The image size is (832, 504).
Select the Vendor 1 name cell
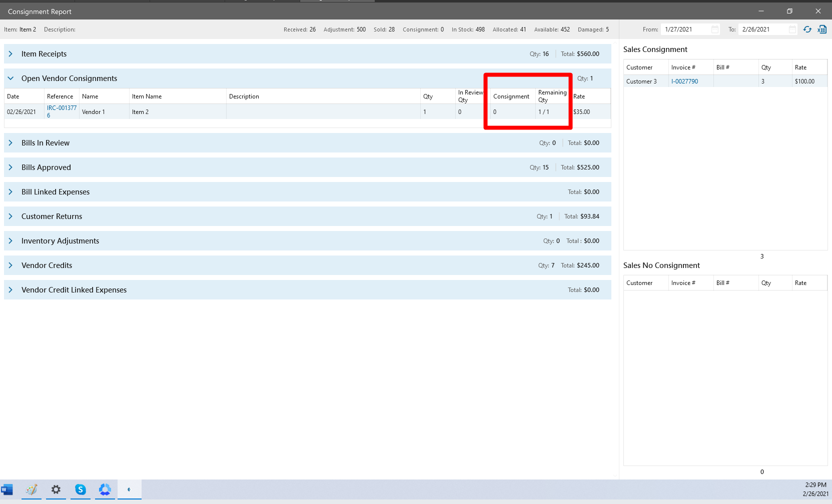click(104, 112)
